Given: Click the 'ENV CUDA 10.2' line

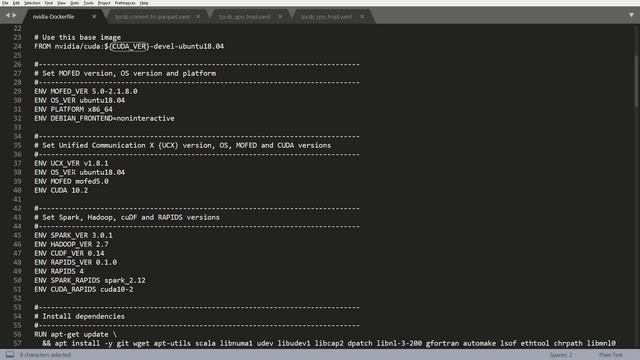Looking at the screenshot, I should click(61, 190).
